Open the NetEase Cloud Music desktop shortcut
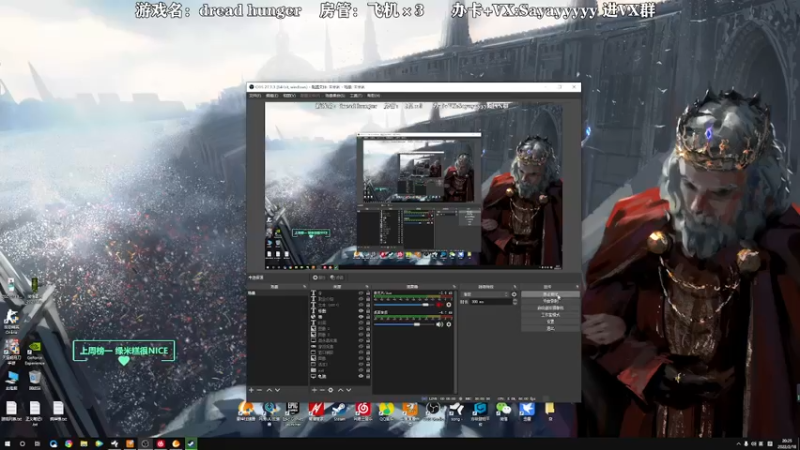This screenshot has width=800, height=450. 363,412
